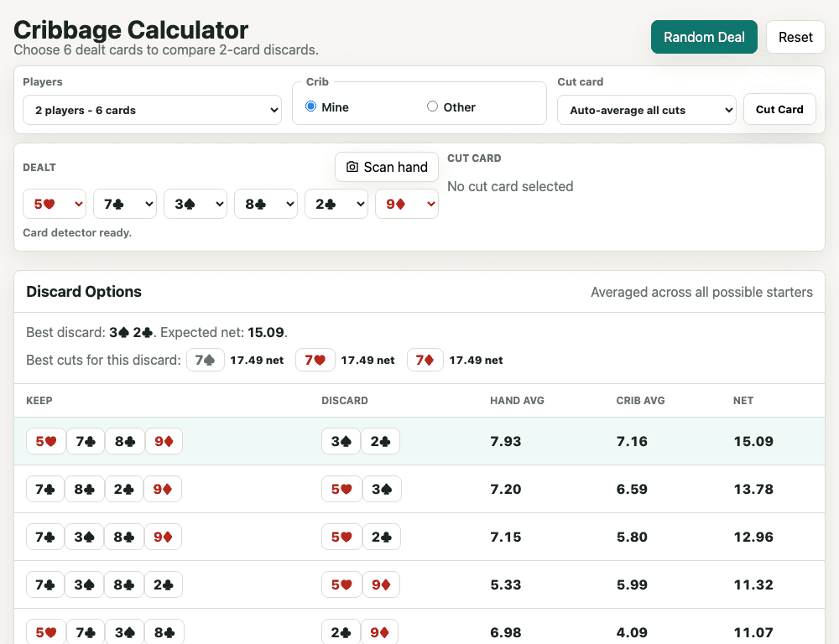
Task: Open the 3 of spades dealt card dropdown
Action: pyautogui.click(x=195, y=204)
